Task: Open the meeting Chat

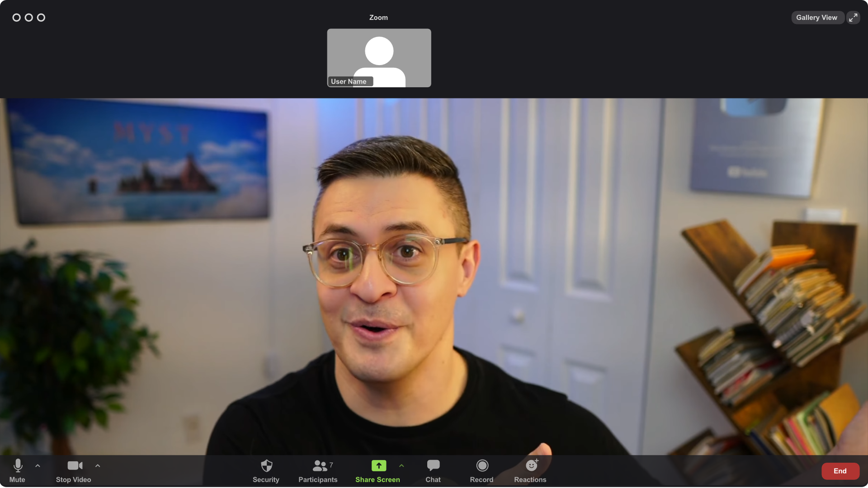Action: click(433, 471)
